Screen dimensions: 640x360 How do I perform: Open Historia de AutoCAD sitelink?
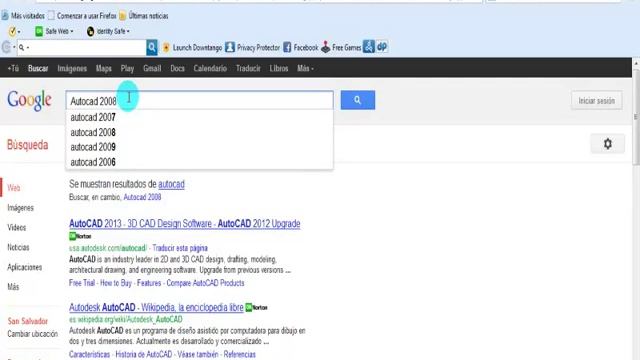point(144,354)
